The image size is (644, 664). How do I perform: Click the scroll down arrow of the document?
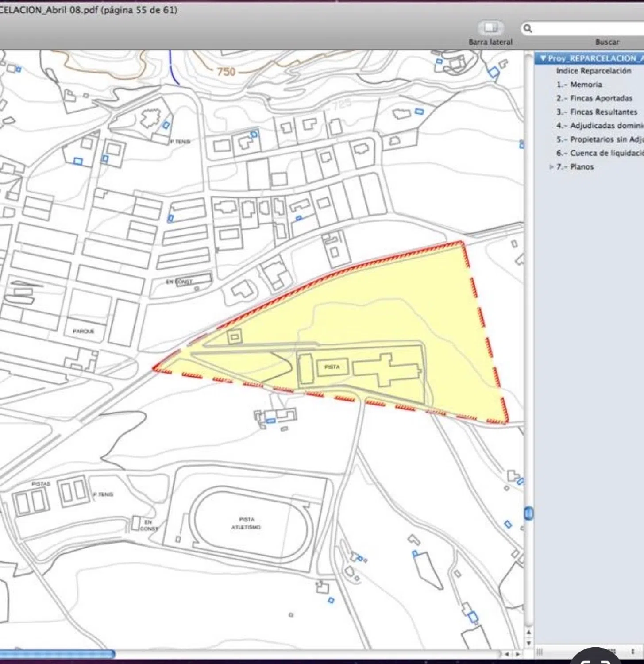[x=528, y=643]
